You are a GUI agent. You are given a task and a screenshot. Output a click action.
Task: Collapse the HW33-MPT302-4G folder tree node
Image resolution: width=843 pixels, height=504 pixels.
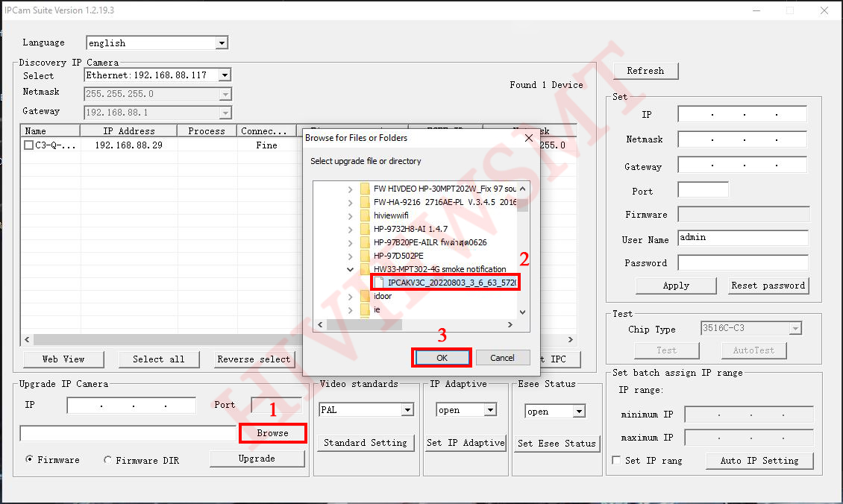click(350, 269)
